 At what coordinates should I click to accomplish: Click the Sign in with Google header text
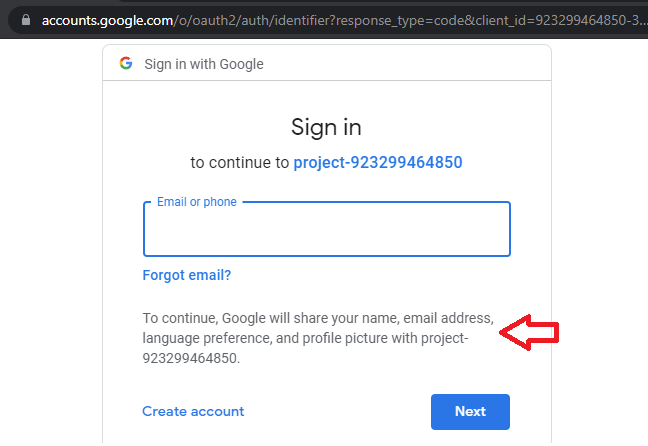click(204, 64)
